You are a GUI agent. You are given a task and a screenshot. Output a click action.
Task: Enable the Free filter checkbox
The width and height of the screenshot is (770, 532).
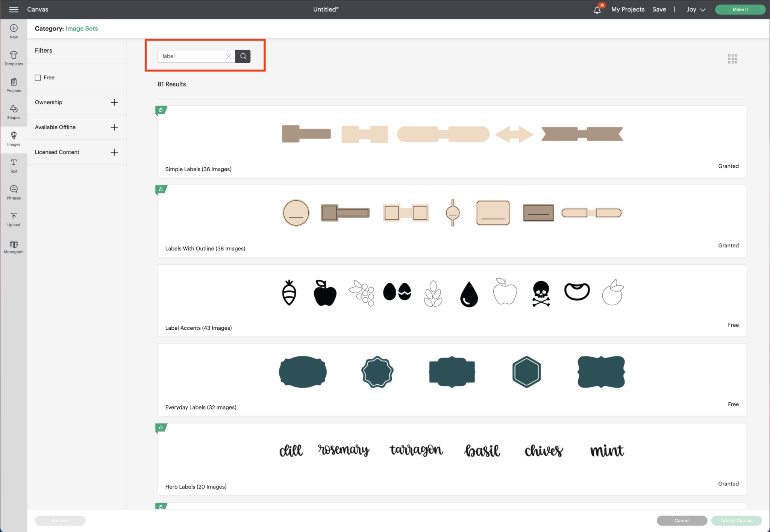pos(38,77)
